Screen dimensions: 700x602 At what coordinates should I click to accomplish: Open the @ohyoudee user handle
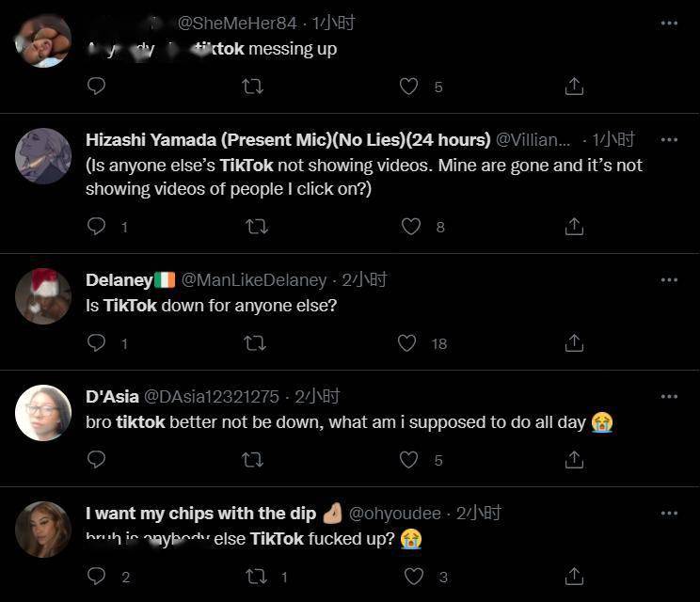coord(395,514)
